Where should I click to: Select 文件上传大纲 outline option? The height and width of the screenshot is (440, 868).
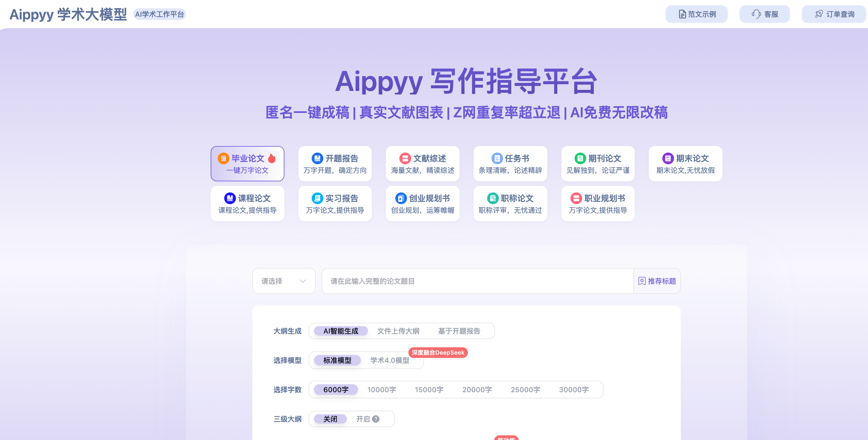pyautogui.click(x=398, y=331)
